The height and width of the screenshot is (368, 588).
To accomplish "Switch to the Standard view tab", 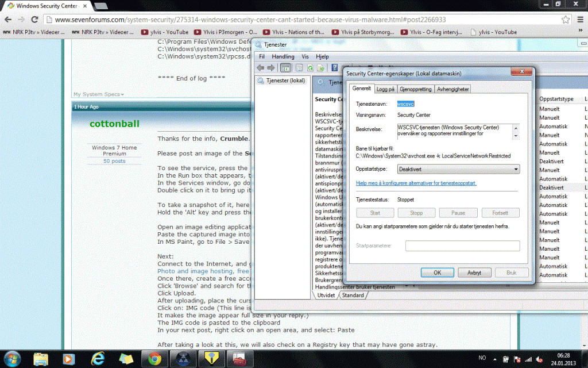I will (353, 295).
